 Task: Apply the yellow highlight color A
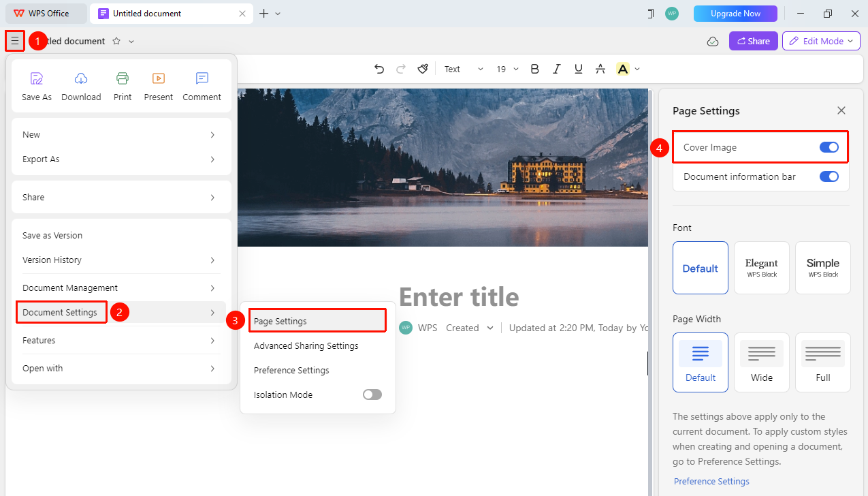coord(622,69)
